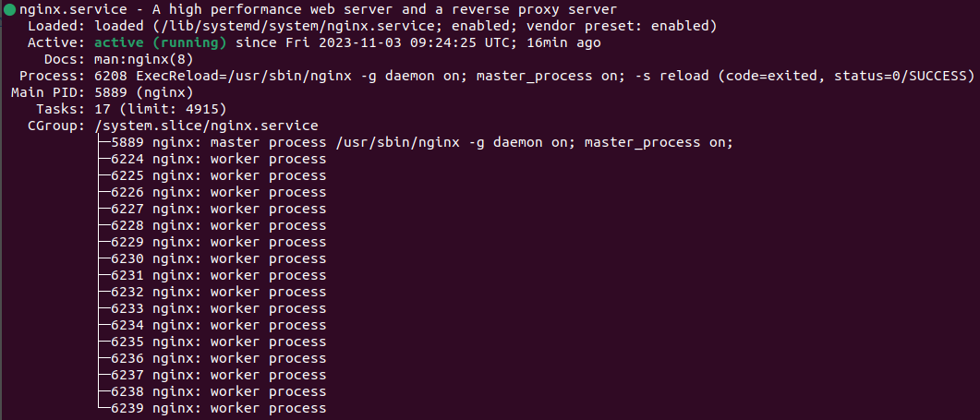Click the /system.slice/nginx.service CGroup path
This screenshot has width=980, height=420.
coord(206,126)
